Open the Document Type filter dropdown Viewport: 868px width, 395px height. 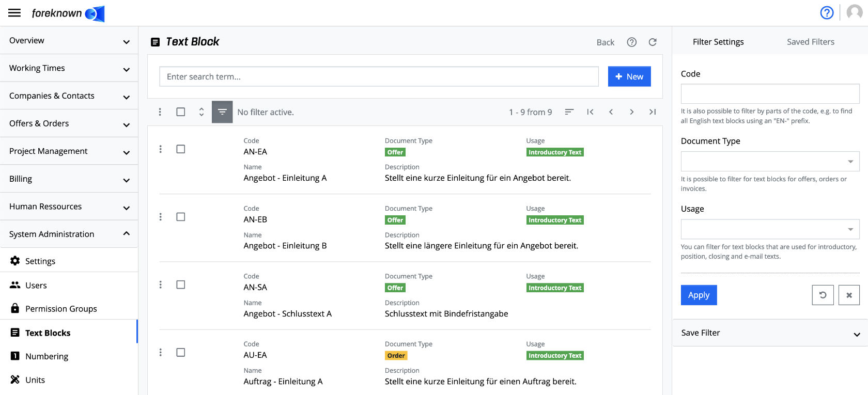770,161
